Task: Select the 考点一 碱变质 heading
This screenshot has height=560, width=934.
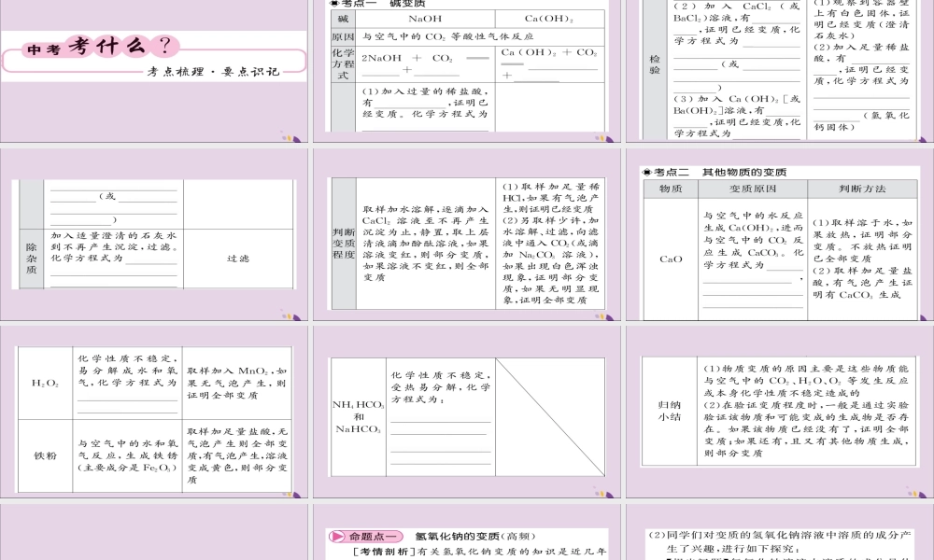Action: [377, 4]
